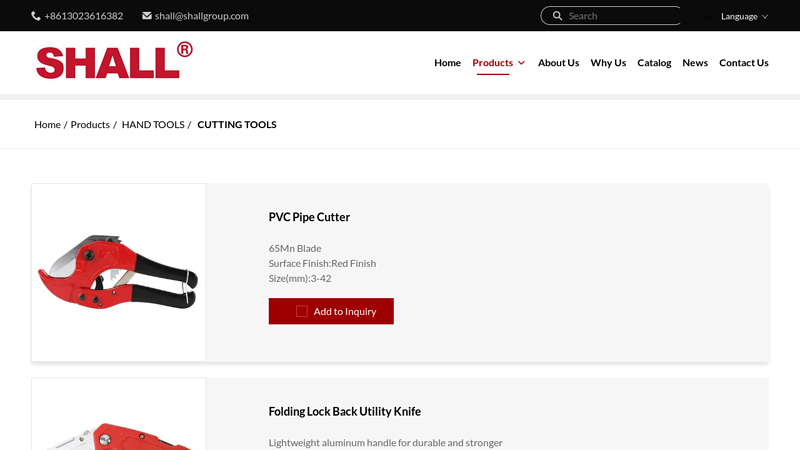
Task: Click the phone icon in top bar
Action: click(36, 16)
